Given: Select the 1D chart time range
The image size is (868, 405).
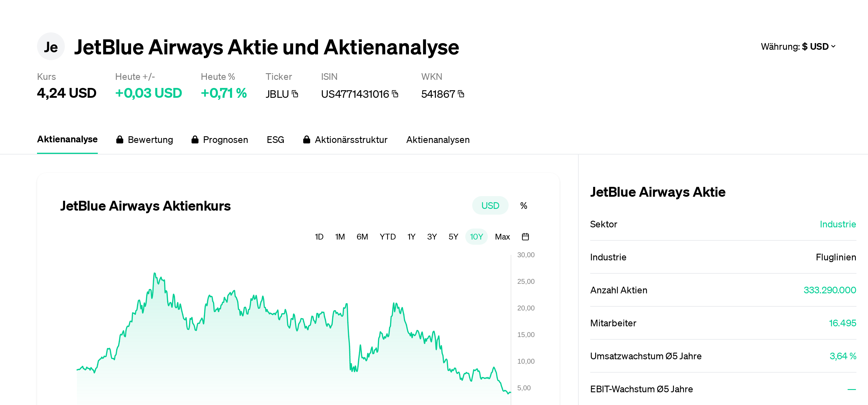Looking at the screenshot, I should 319,237.
